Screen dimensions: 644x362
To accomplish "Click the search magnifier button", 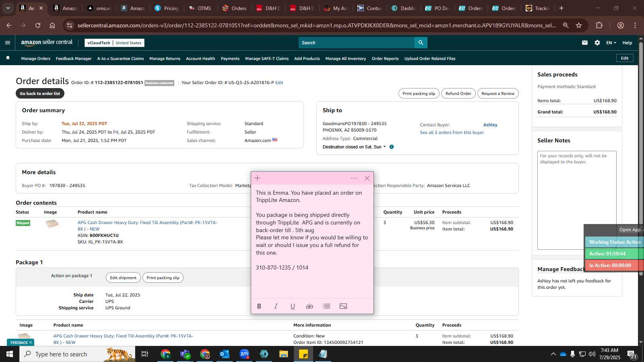I will click(x=421, y=43).
